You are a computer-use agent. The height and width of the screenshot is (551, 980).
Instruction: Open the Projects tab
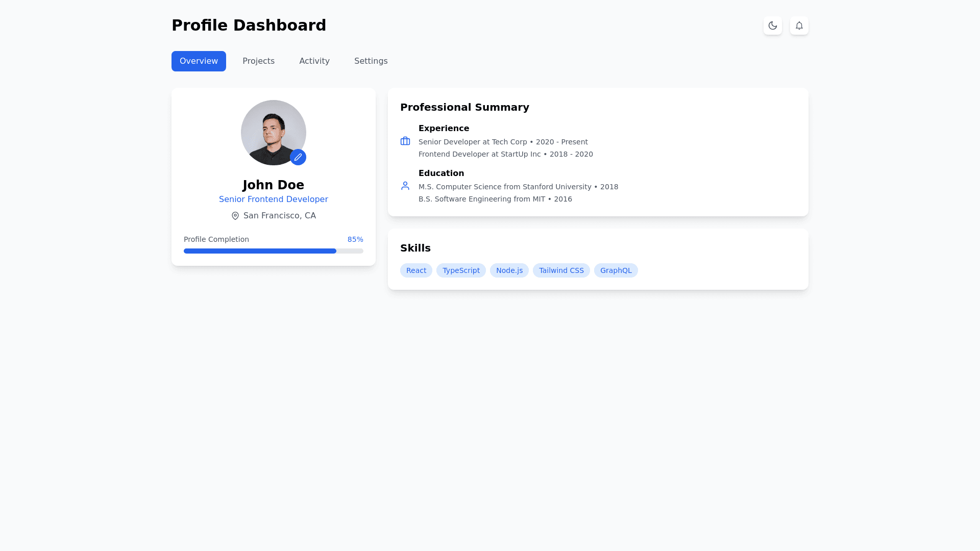(x=258, y=61)
